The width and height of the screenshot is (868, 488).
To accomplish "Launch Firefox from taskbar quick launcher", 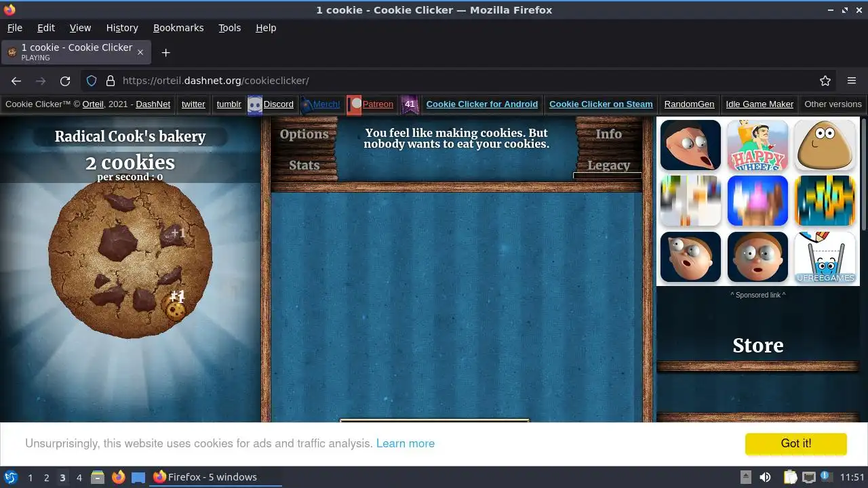I will click(118, 477).
